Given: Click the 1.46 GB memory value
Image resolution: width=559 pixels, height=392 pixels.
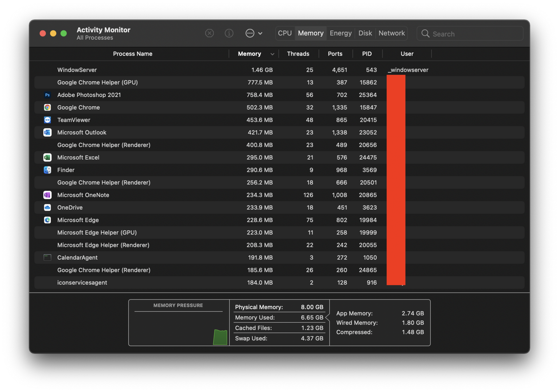Looking at the screenshot, I should 262,70.
